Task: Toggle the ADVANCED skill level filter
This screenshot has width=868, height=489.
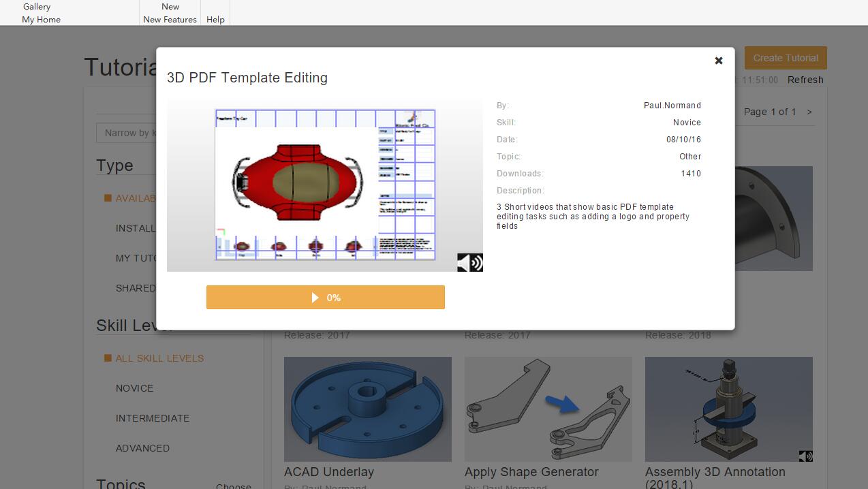Action: 142,448
